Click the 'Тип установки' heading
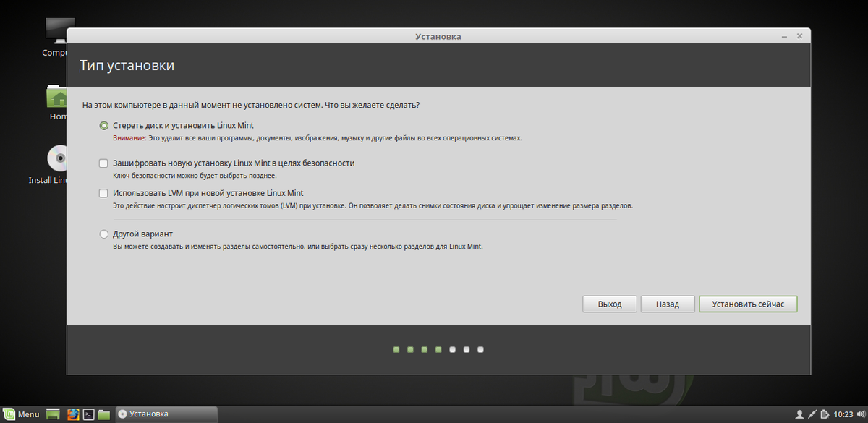The height and width of the screenshot is (423, 868). (127, 66)
